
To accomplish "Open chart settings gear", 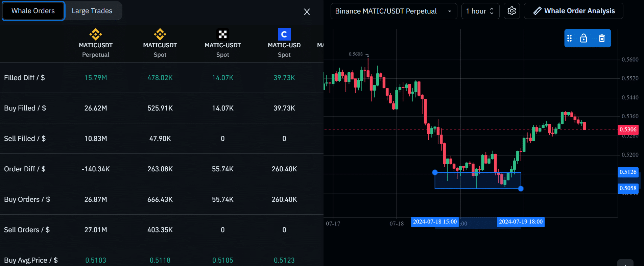I will point(512,11).
